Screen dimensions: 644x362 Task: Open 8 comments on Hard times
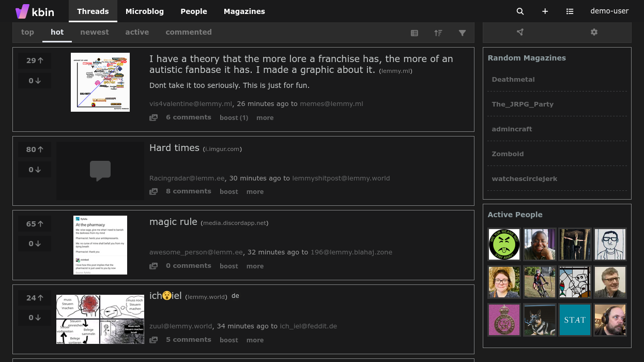click(x=189, y=191)
